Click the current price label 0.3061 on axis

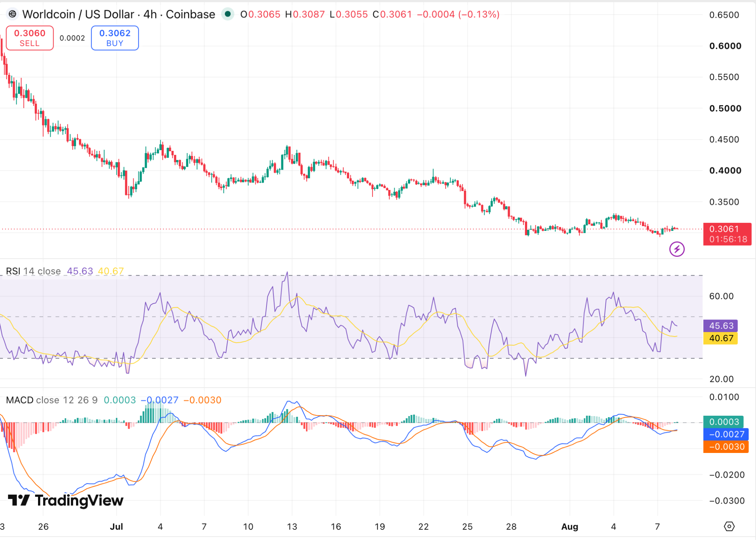[724, 229]
